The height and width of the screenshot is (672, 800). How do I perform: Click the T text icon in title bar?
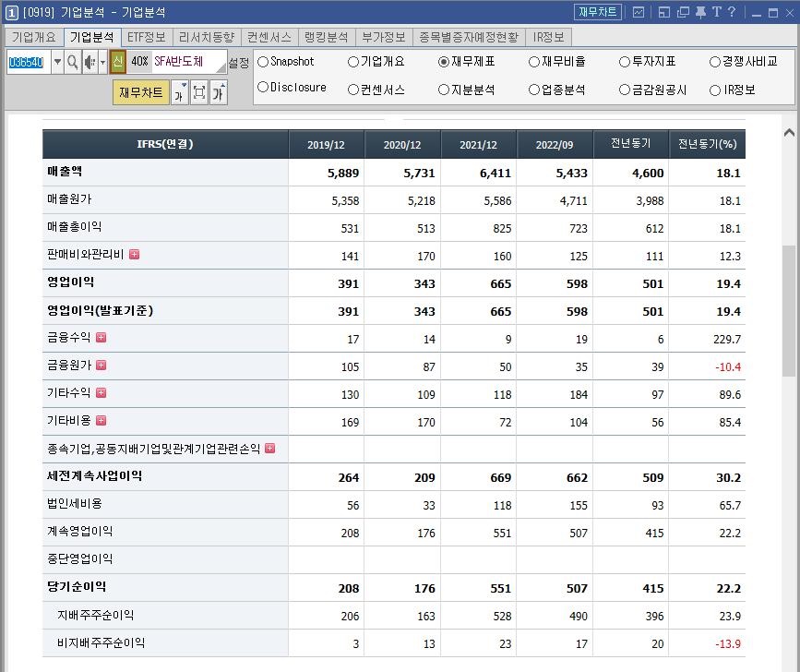click(x=717, y=12)
